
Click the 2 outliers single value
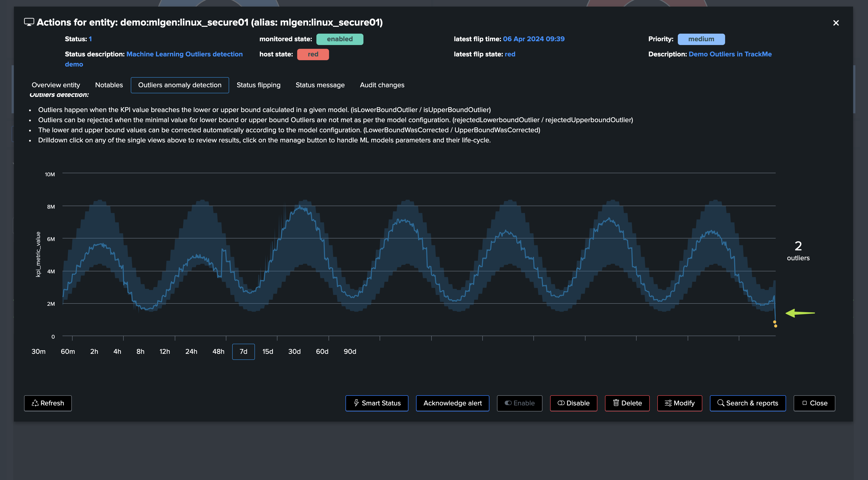point(798,250)
